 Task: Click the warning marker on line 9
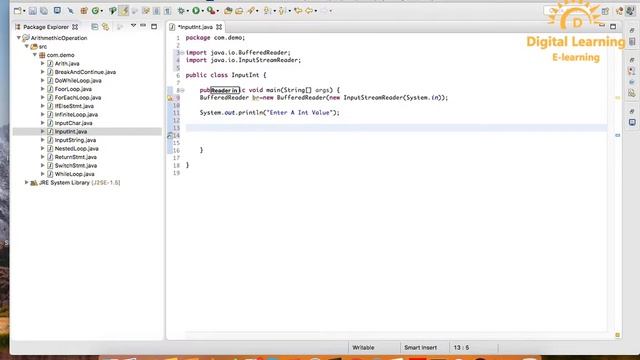[170, 98]
